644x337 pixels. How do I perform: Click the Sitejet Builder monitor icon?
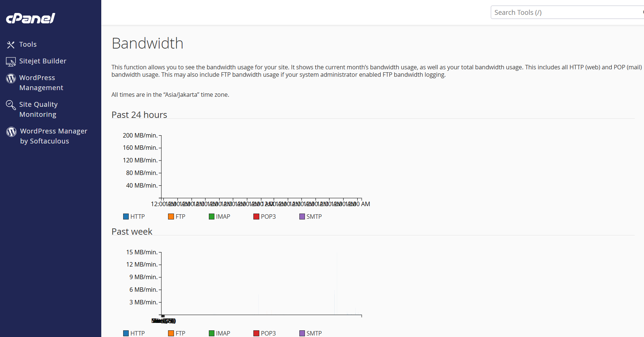(11, 62)
